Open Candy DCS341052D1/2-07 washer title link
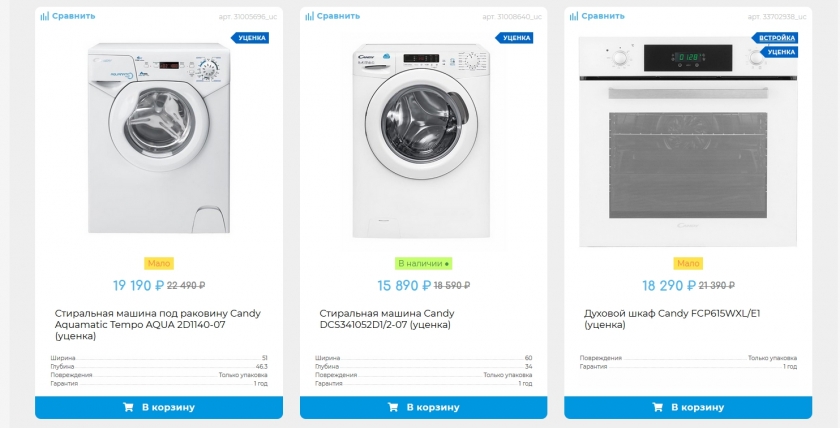Image resolution: width=840 pixels, height=428 pixels. pyautogui.click(x=386, y=319)
